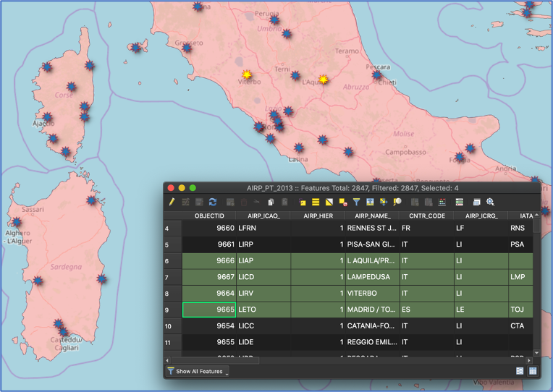
Task: Switch to form view
Action: tap(520, 371)
